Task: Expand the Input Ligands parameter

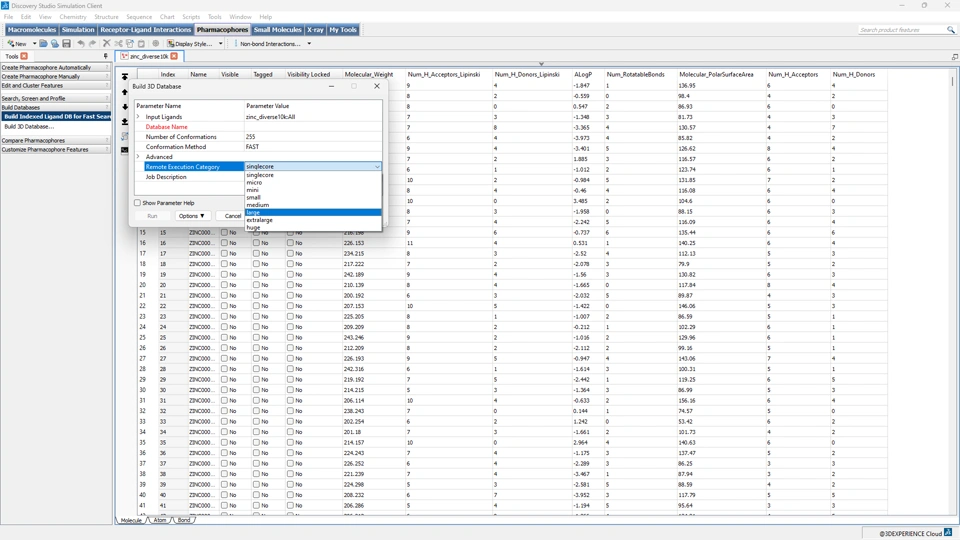Action: (x=138, y=116)
